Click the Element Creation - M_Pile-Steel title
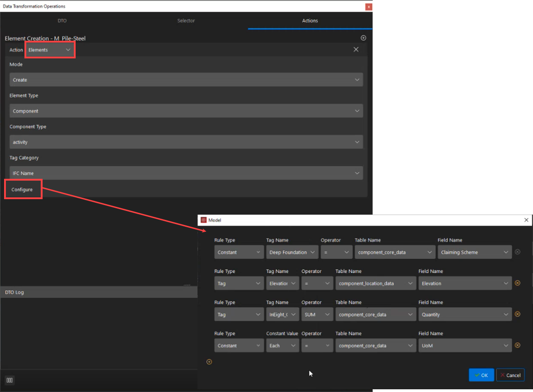 45,38
